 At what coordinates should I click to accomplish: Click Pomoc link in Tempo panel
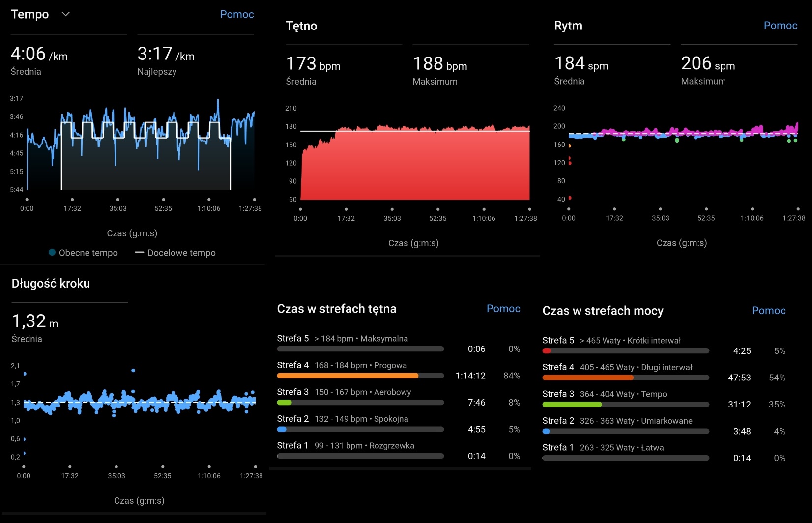pyautogui.click(x=236, y=14)
